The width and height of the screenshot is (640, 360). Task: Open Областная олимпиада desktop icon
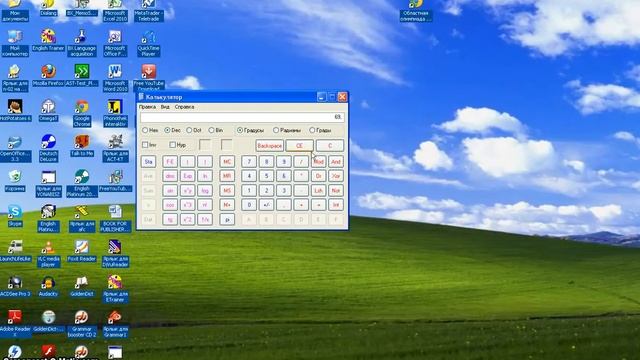point(416,10)
